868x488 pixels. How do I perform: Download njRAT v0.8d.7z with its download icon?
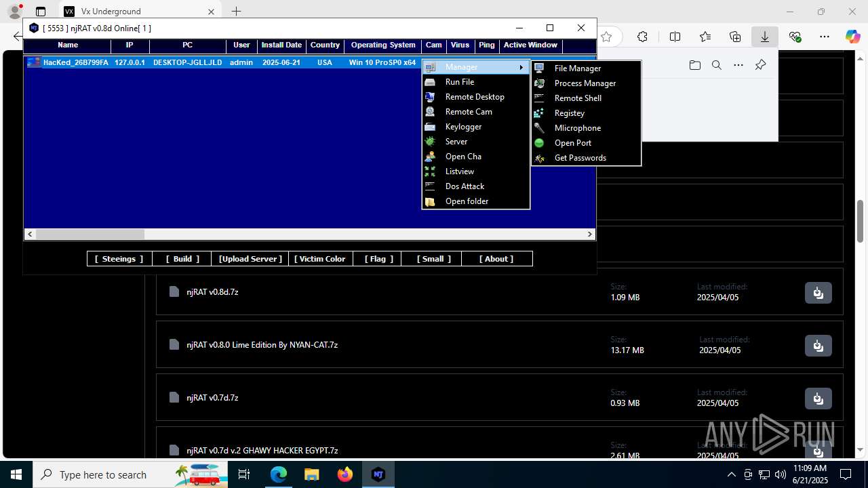coord(818,293)
